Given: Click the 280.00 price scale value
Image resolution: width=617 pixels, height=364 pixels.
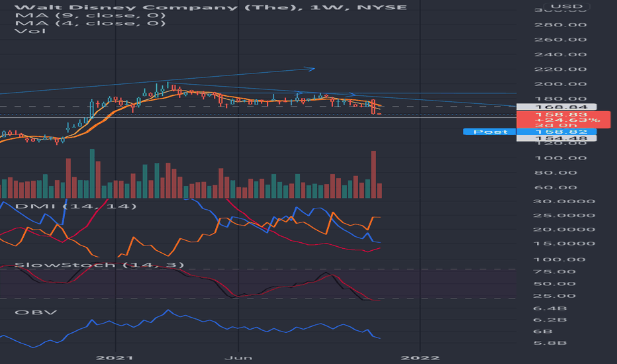Looking at the screenshot, I should [560, 24].
